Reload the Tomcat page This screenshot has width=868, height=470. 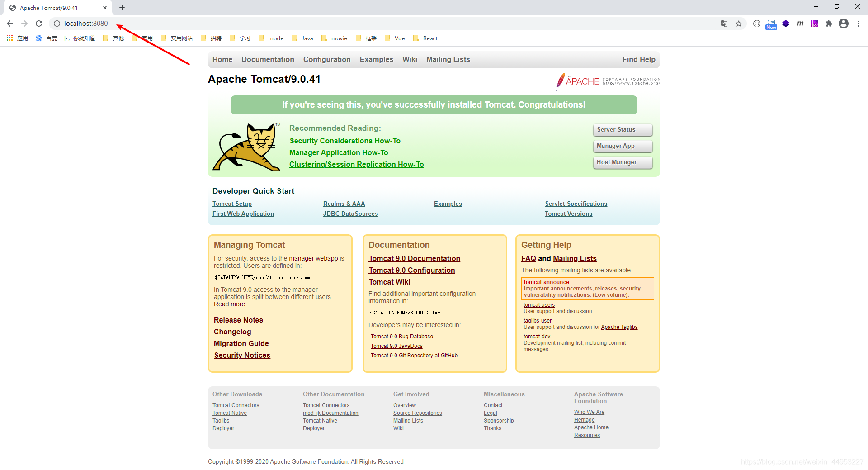click(x=39, y=24)
